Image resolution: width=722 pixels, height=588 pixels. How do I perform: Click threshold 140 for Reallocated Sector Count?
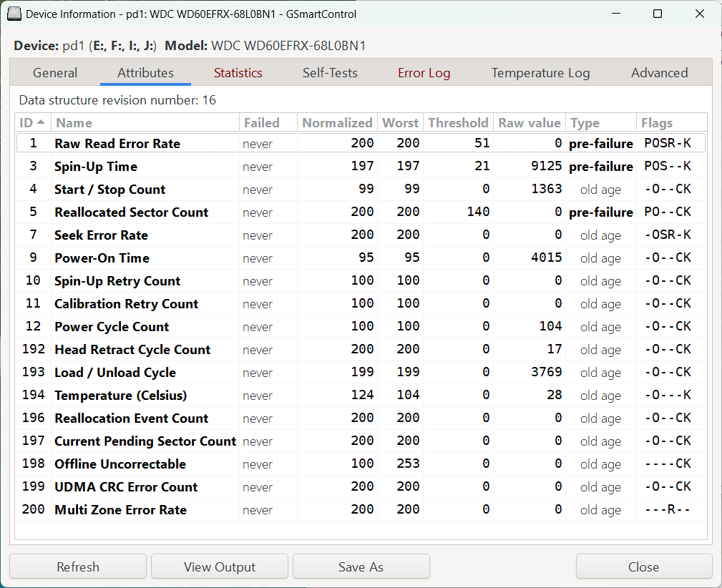pos(479,211)
